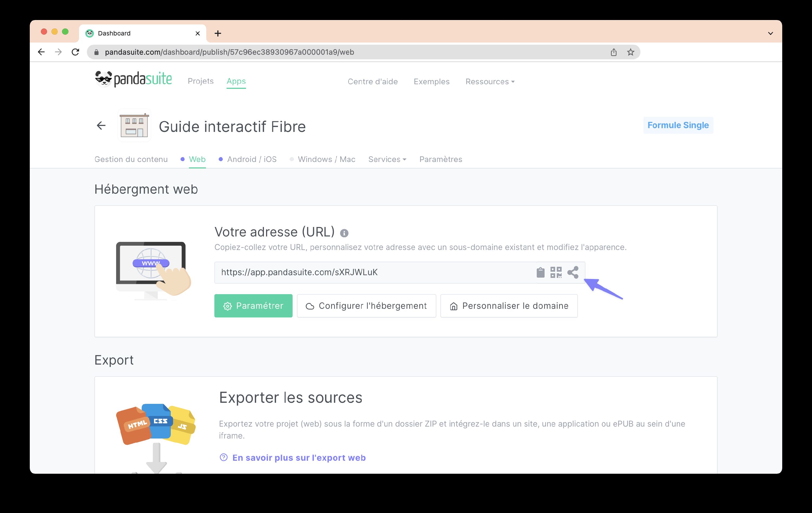Expand the Ressources dropdown menu
Screen dimensions: 812x513
490,81
